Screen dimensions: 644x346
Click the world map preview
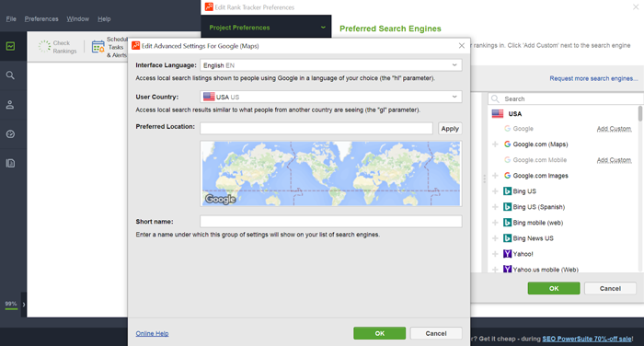[331, 173]
